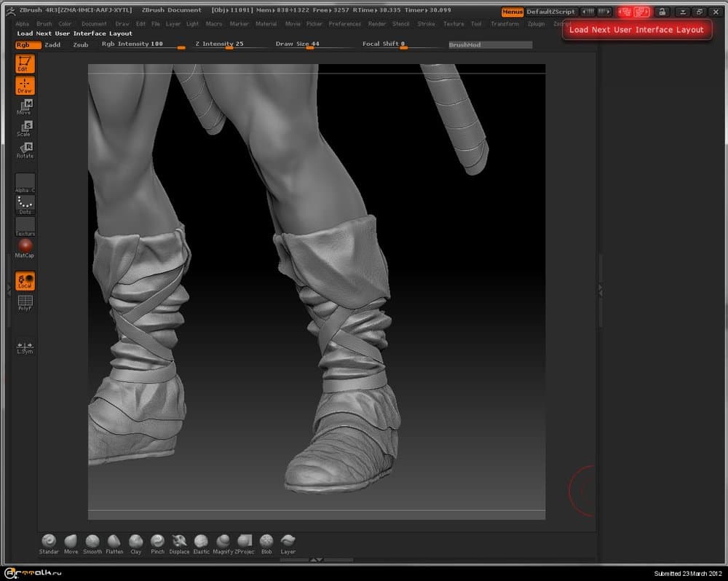Open the Document menu
Viewport: 728px width, 581px height.
94,24
